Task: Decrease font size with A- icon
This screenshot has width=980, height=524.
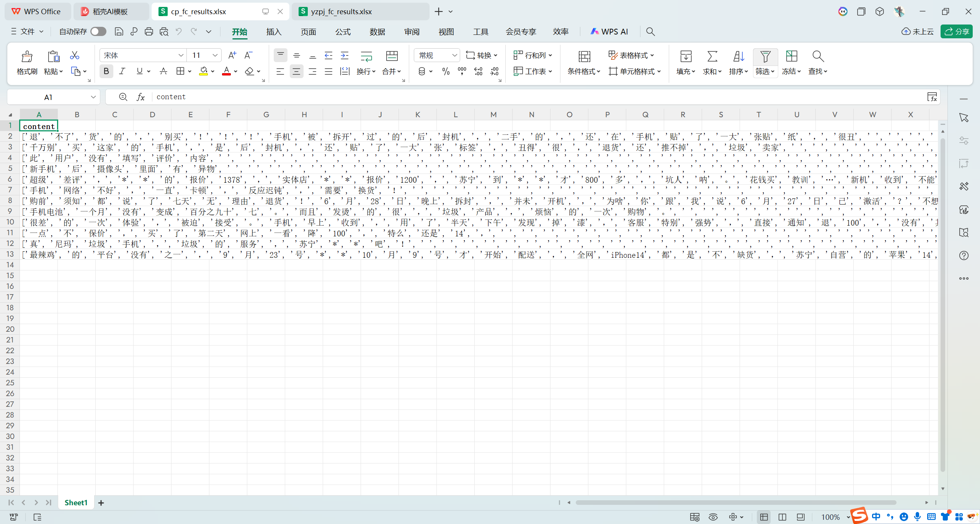Action: pos(248,56)
